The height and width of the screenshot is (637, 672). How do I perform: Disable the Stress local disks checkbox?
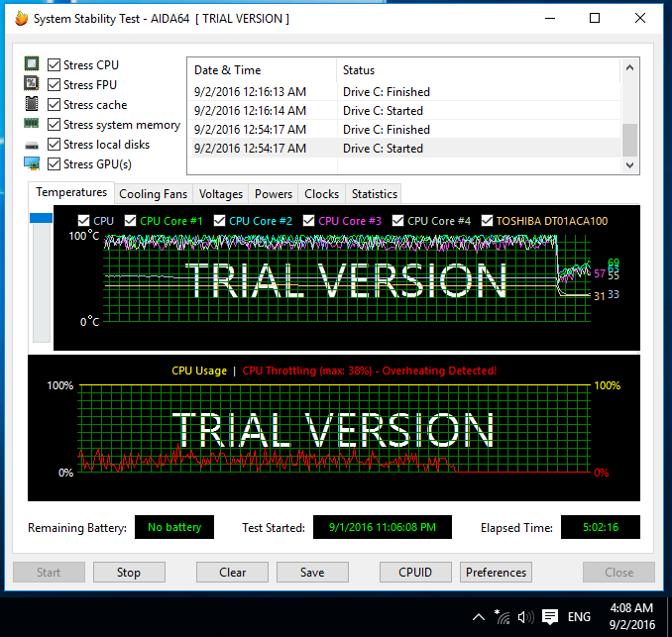(x=54, y=145)
